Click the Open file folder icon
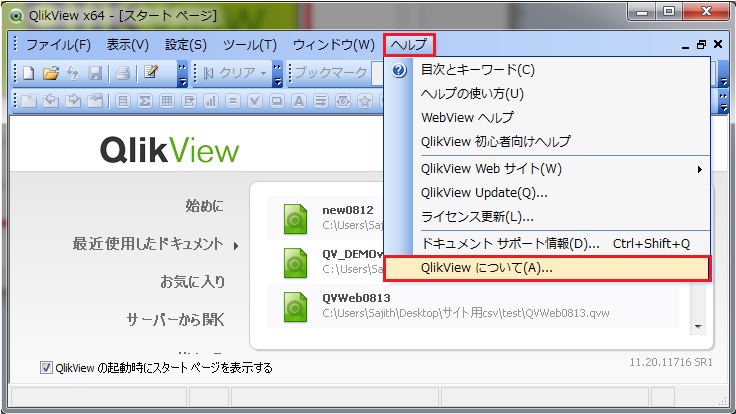 point(50,73)
